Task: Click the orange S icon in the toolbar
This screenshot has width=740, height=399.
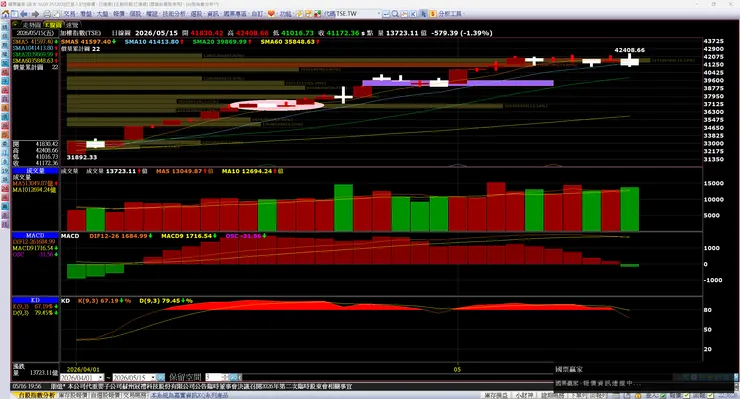Action: tap(432, 14)
